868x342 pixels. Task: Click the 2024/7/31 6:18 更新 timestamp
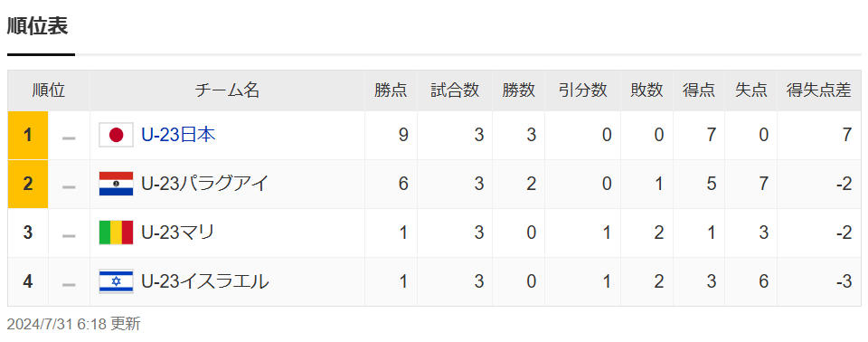coord(73,324)
